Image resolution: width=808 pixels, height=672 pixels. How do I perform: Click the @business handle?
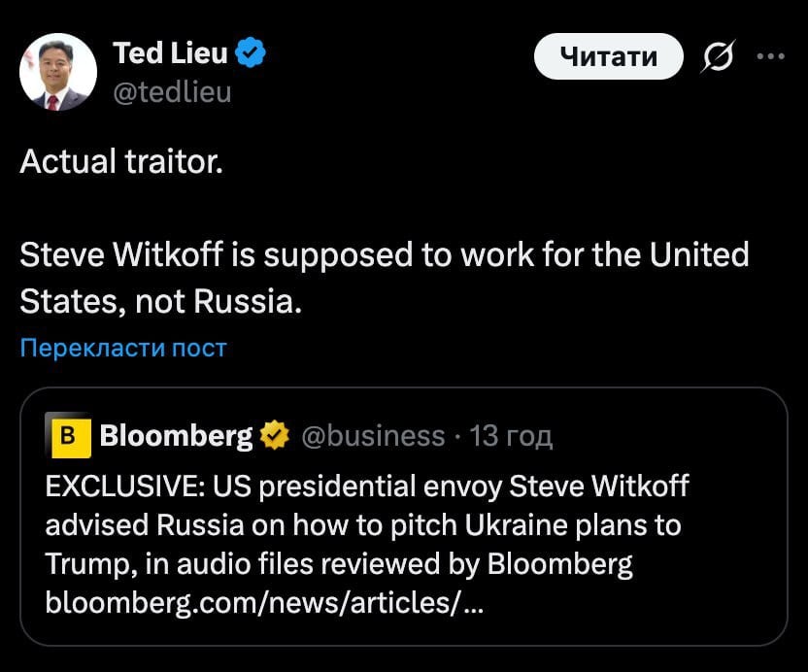[373, 436]
